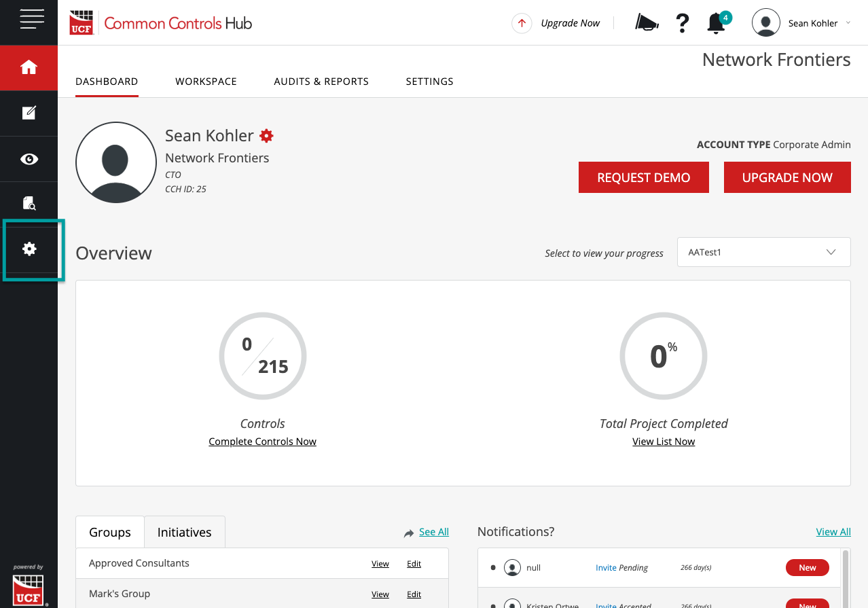This screenshot has width=868, height=608.
Task: Click the help question mark icon
Action: [682, 22]
